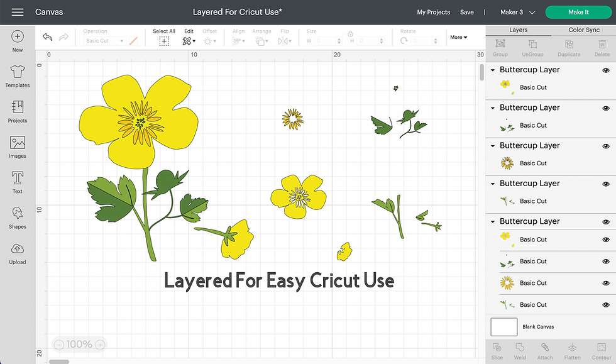Open the Operation Basic Cut dropdown

(104, 40)
